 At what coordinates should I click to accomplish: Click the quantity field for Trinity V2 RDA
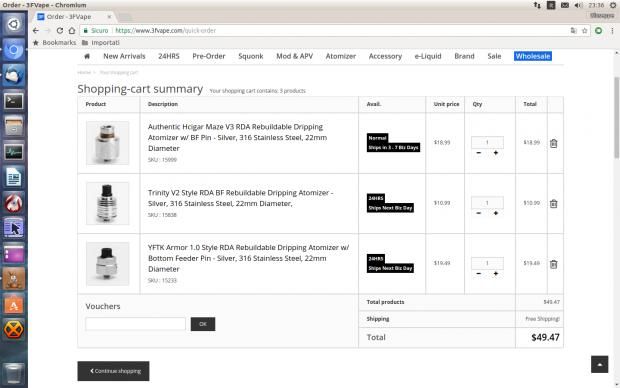point(487,203)
